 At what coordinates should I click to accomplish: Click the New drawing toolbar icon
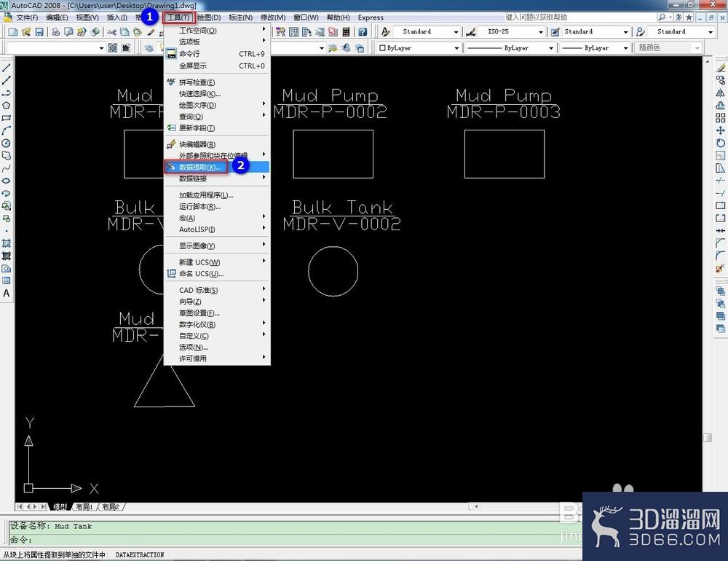click(13, 32)
